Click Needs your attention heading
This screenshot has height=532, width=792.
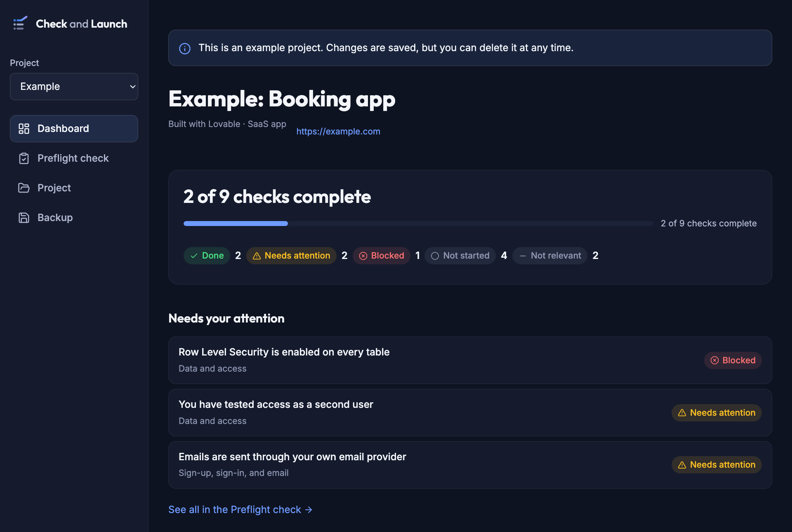coord(226,318)
